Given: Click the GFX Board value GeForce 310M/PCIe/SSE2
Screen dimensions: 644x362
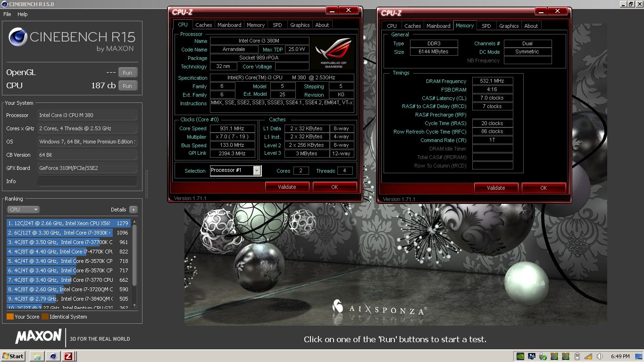Looking at the screenshot, I should pyautogui.click(x=87, y=168).
